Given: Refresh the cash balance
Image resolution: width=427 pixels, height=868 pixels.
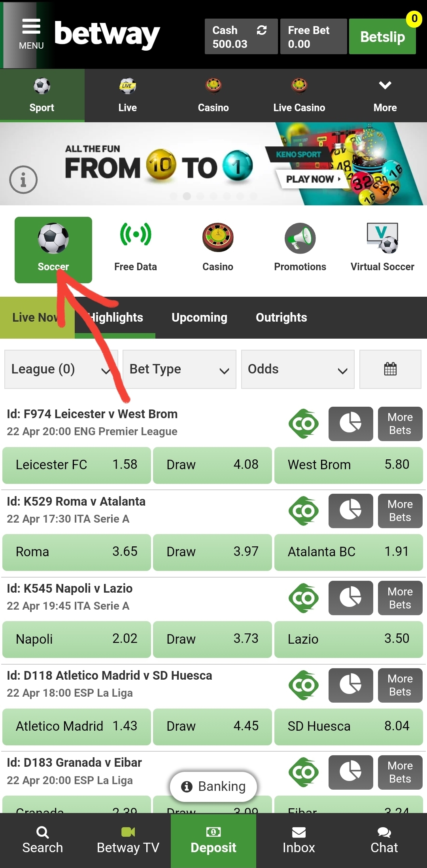Looking at the screenshot, I should pos(261,30).
